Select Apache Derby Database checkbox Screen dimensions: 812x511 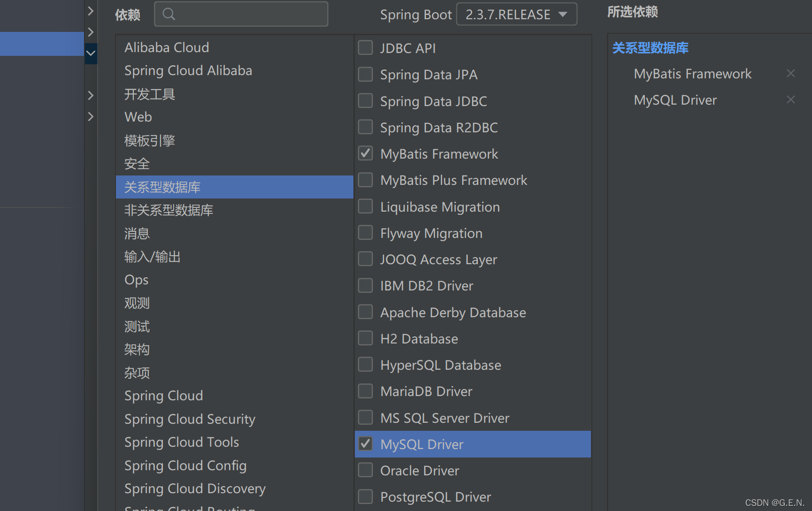tap(365, 312)
